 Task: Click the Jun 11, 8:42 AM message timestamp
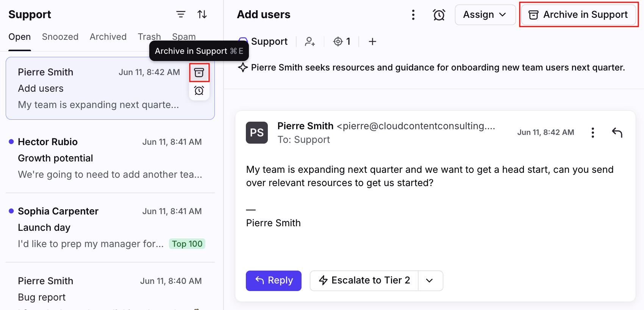[x=546, y=132]
